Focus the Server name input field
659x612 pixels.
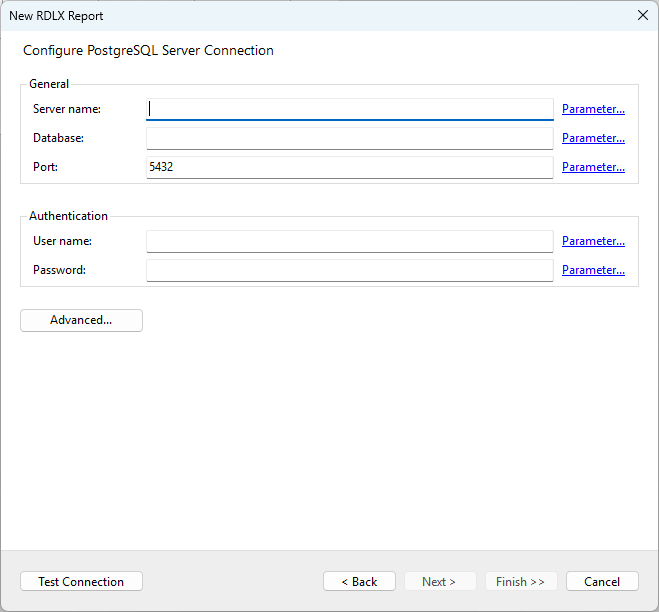(x=350, y=109)
